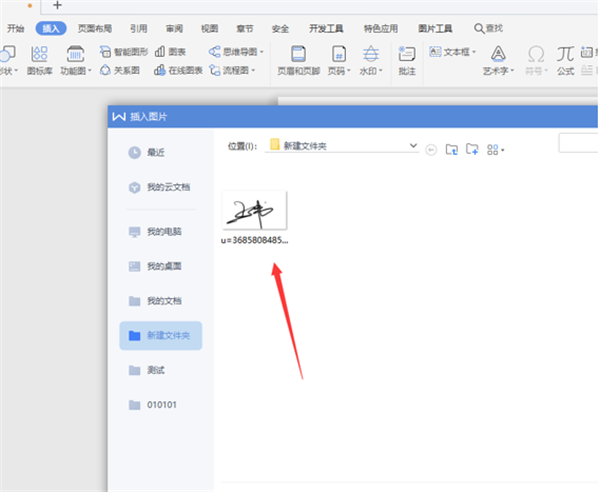The height and width of the screenshot is (492, 600).
Task: Go up one folder level icon
Action: pyautogui.click(x=451, y=149)
